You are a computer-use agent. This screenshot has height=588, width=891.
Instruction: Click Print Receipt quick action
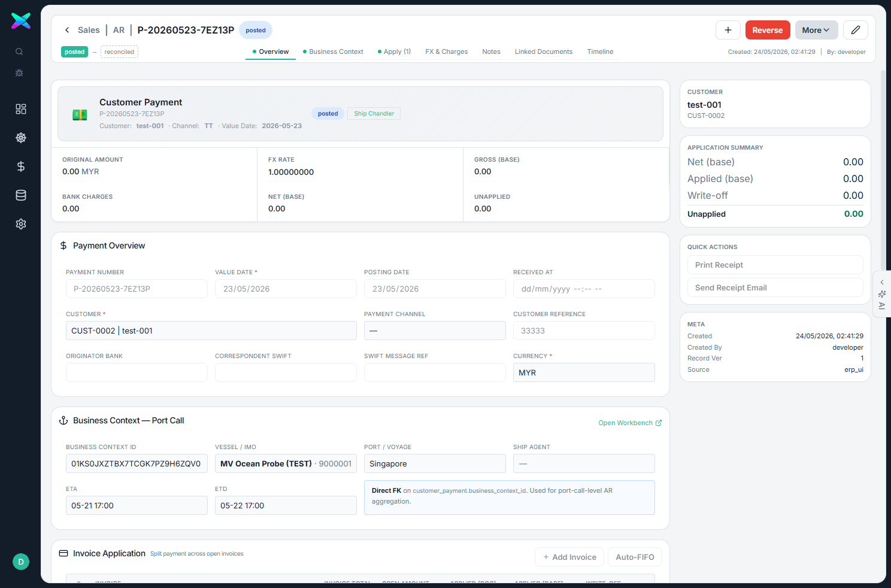tap(775, 265)
